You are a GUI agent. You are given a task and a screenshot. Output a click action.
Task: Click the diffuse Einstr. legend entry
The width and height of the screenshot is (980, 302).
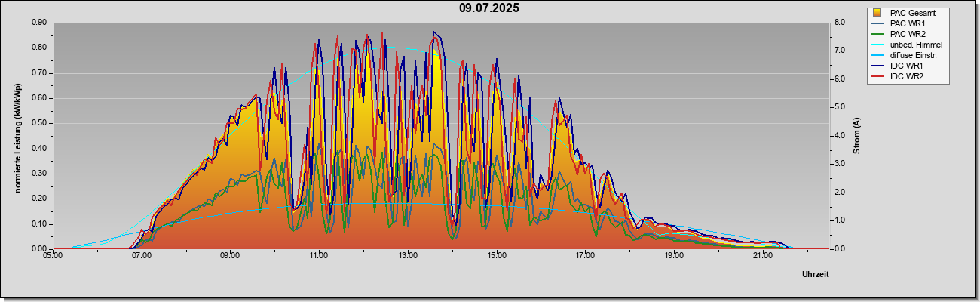click(x=906, y=55)
